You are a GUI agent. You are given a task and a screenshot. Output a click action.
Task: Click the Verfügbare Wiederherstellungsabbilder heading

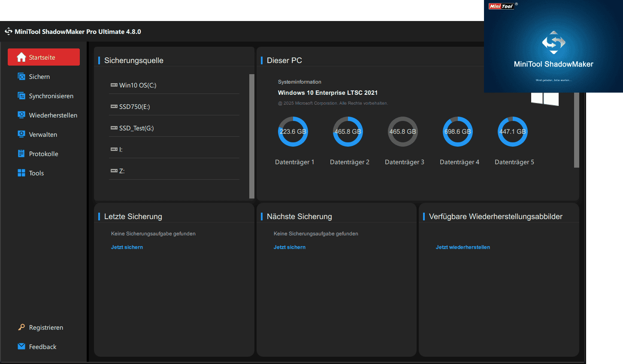(496, 217)
